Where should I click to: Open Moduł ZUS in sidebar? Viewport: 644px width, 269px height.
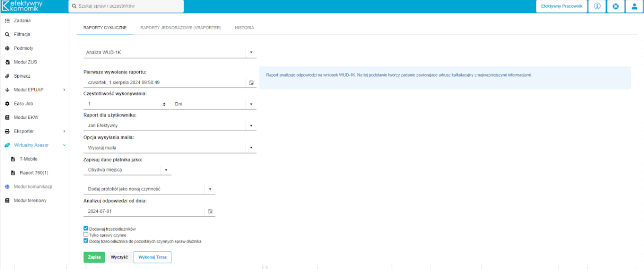click(25, 62)
